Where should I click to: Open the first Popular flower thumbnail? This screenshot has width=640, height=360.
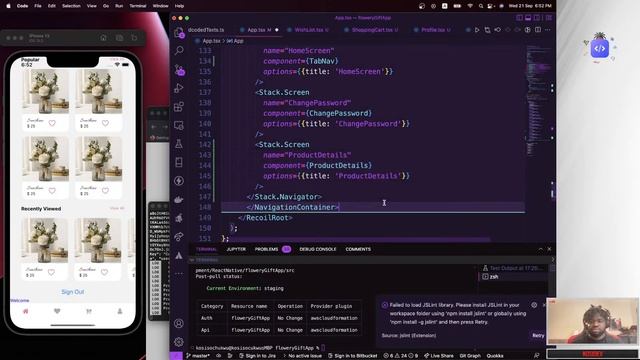point(45,91)
